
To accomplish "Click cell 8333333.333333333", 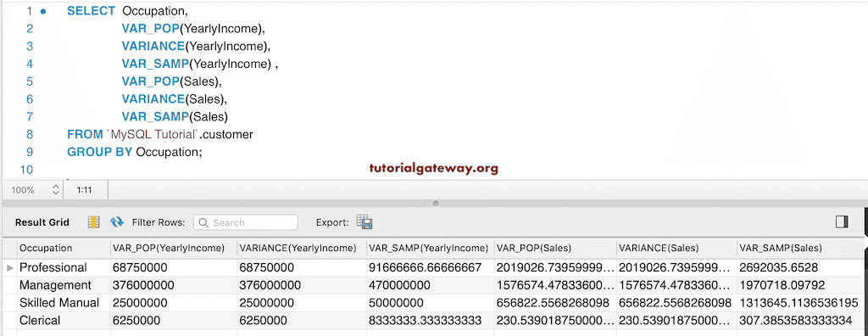I will pos(430,321).
